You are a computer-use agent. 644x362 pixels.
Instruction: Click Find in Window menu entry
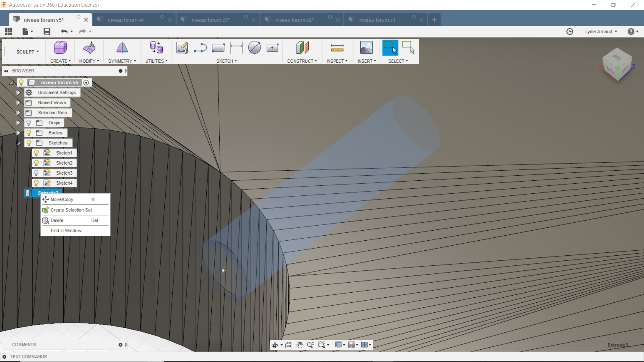coord(66,231)
